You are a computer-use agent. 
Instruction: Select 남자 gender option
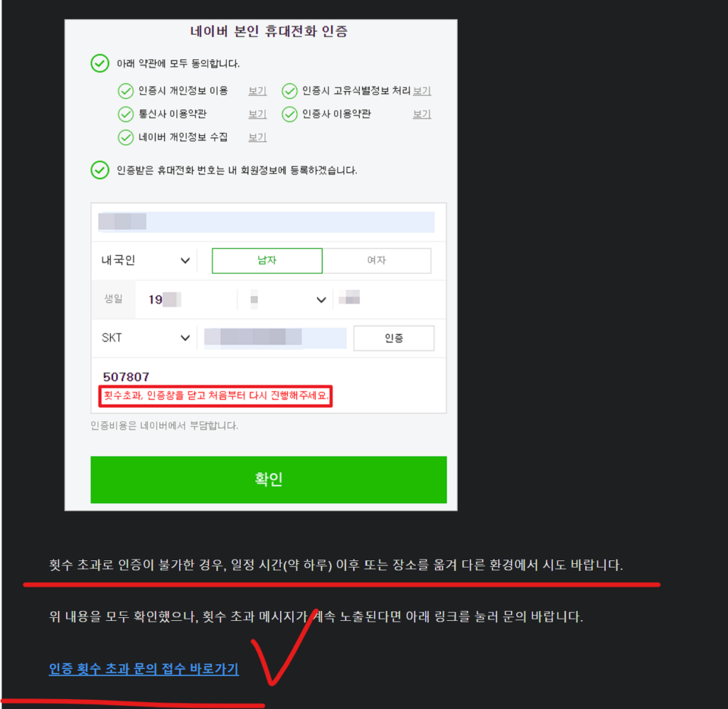click(267, 260)
